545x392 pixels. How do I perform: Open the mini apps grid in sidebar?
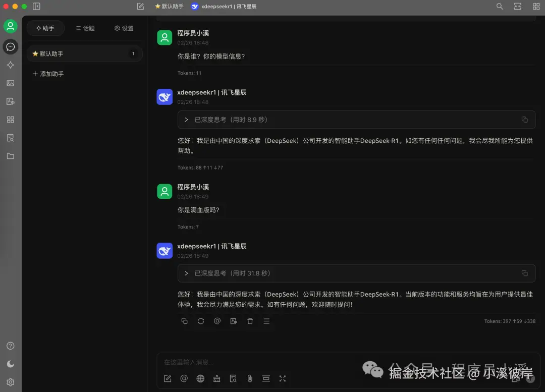pos(11,120)
